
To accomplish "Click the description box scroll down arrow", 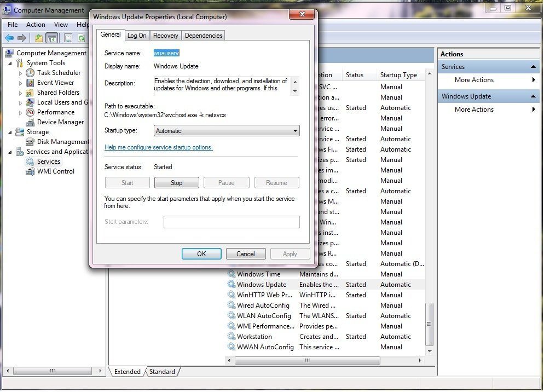I will [x=295, y=91].
